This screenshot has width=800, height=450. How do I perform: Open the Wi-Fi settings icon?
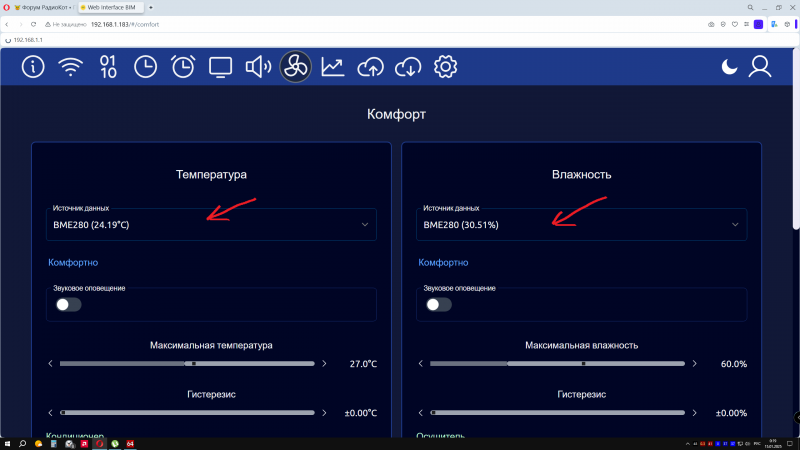point(70,67)
